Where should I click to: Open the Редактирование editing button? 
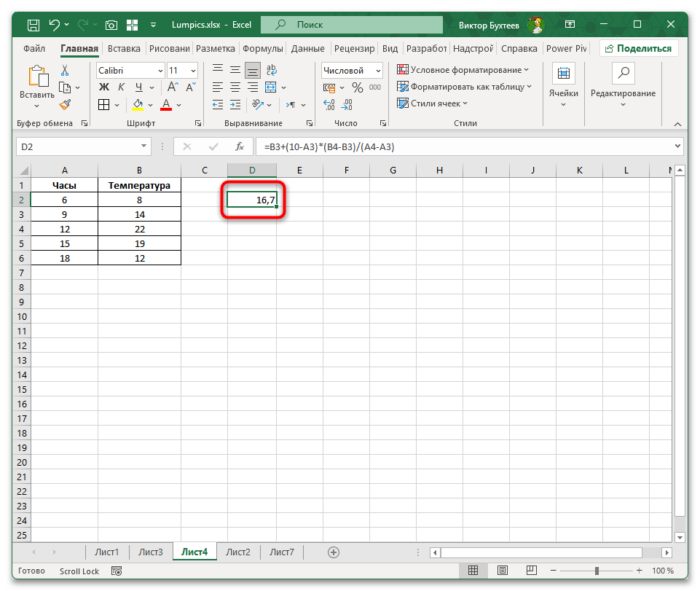tap(624, 86)
